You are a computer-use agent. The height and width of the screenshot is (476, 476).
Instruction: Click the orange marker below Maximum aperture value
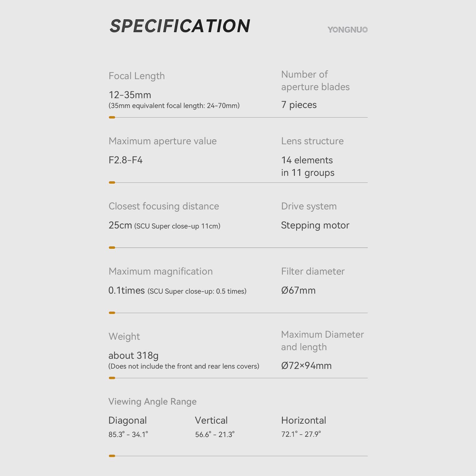pyautogui.click(x=112, y=183)
